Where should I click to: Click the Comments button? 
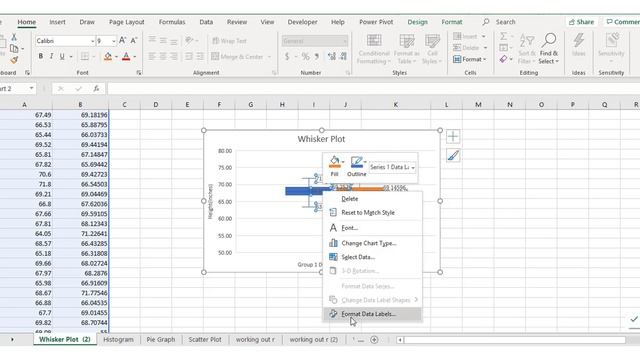pyautogui.click(x=623, y=22)
